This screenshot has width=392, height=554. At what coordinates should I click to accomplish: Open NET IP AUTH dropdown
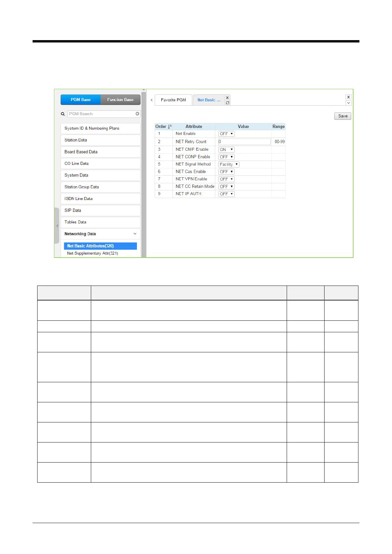click(226, 194)
